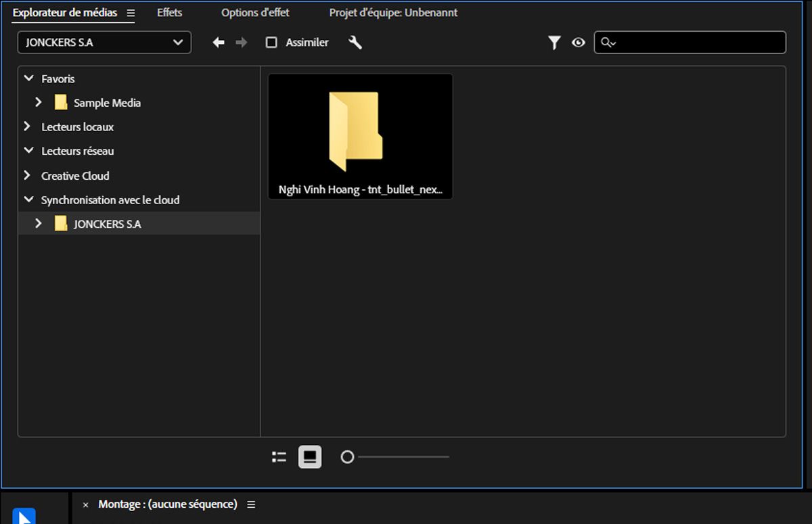Expand the JONCKERS S.A folder chevron
The height and width of the screenshot is (524, 812).
pos(39,223)
